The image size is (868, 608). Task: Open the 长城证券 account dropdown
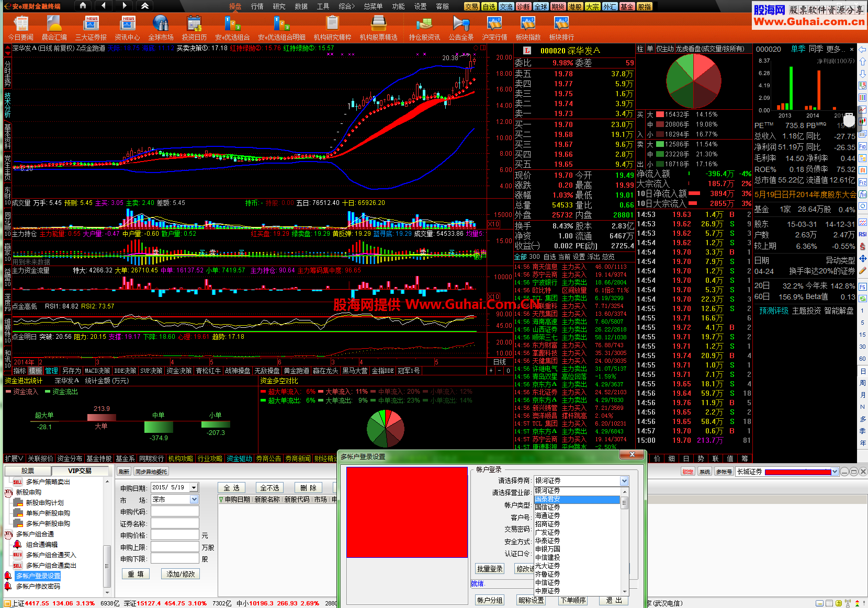[x=835, y=472]
